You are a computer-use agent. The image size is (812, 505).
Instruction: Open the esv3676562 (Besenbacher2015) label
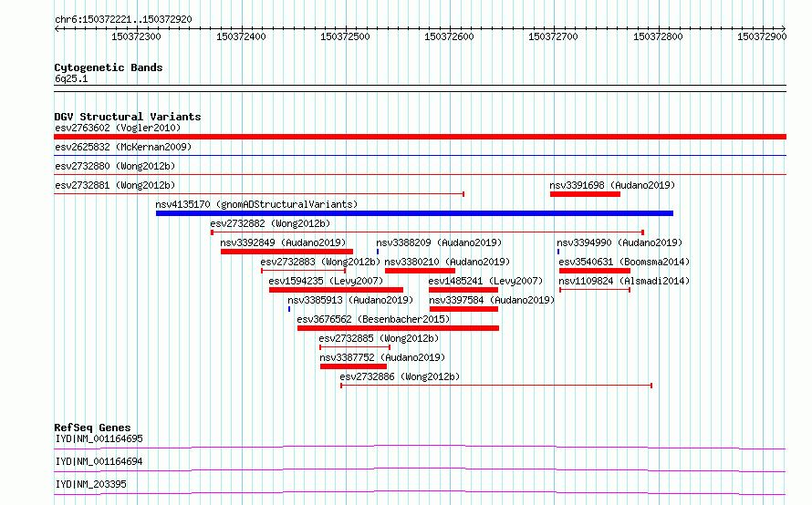[373, 319]
